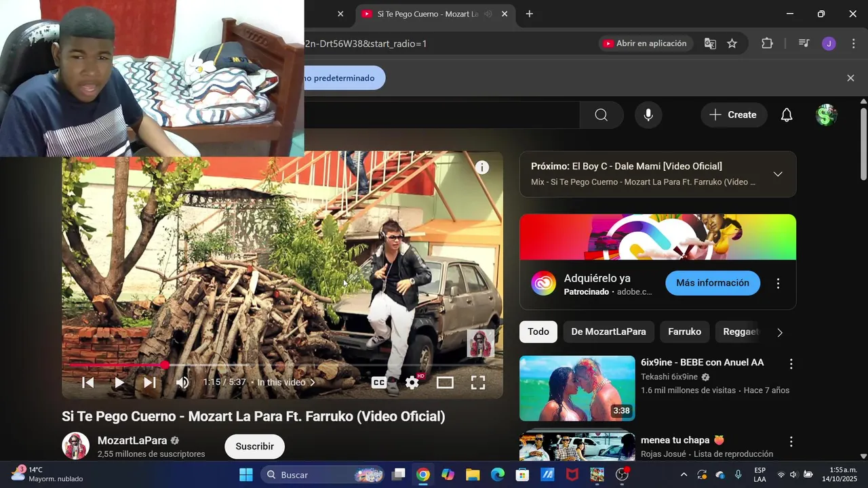Expand the Próximo mix playlist panel
The height and width of the screenshot is (488, 868).
(778, 174)
